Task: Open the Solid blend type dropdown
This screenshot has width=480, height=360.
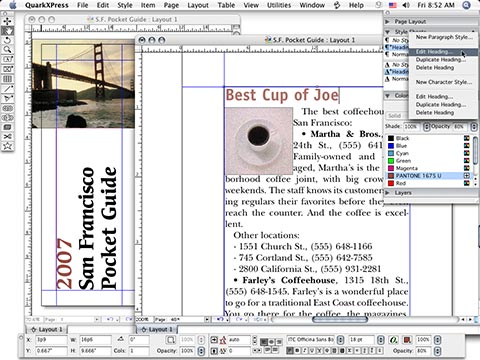Action: click(x=397, y=116)
